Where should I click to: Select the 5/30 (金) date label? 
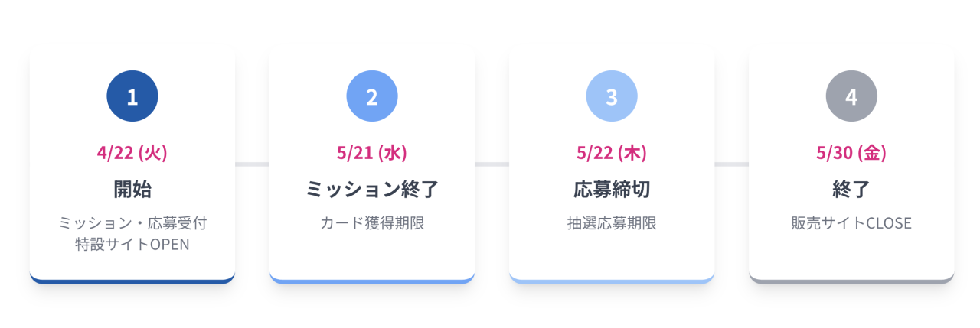click(x=851, y=152)
